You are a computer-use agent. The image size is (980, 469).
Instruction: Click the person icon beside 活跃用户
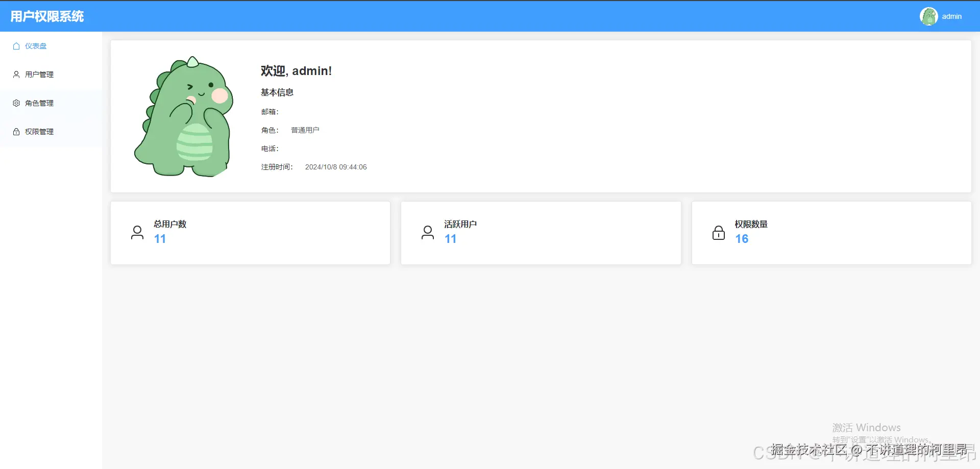pyautogui.click(x=428, y=233)
